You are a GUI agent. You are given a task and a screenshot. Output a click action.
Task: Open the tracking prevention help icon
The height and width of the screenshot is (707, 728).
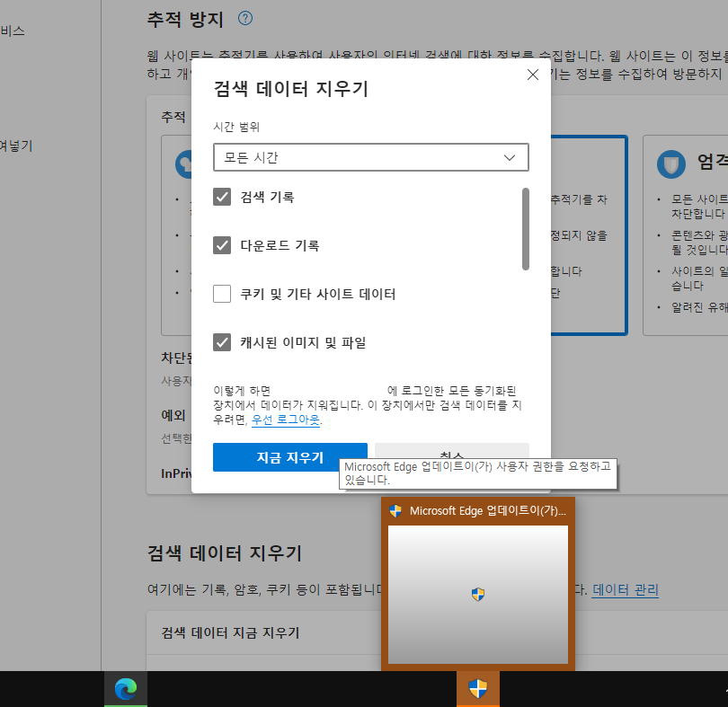click(x=245, y=18)
